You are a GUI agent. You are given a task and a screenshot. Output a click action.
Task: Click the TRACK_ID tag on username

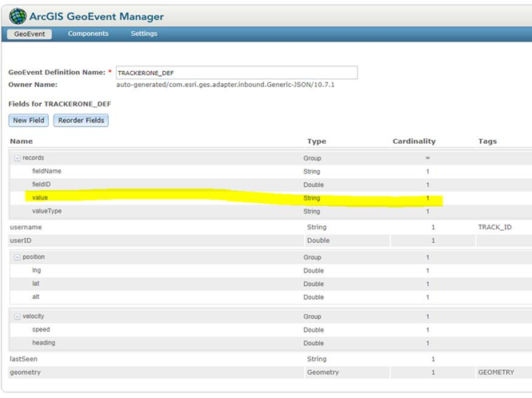[494, 227]
